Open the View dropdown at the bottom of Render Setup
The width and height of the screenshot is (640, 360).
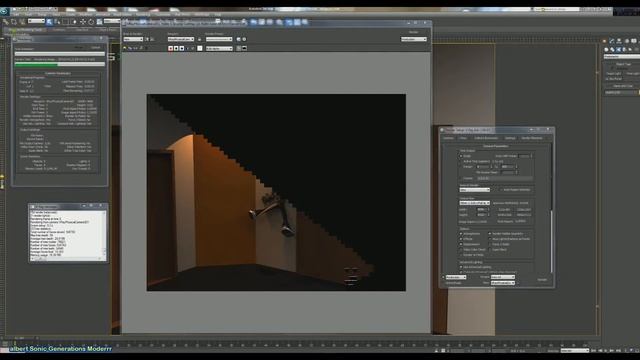click(x=503, y=283)
